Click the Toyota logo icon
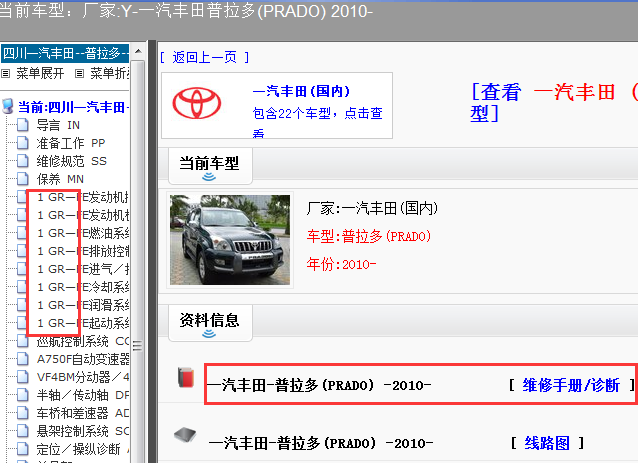Screen dimensions: 638x463 [197, 103]
